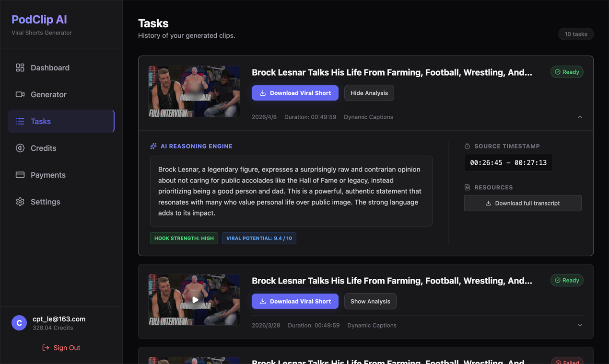Click the Ready badge on 2026/3/28 task
This screenshot has height=364, width=609.
tap(567, 280)
